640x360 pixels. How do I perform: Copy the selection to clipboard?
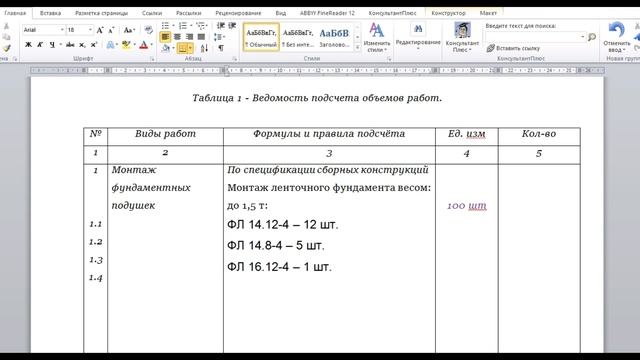6,37
